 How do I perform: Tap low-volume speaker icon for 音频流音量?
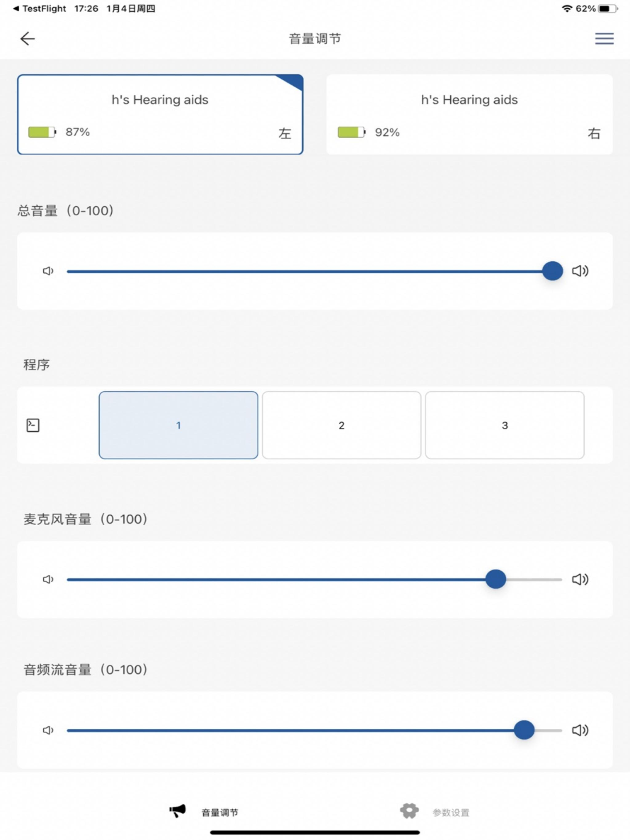click(x=48, y=730)
